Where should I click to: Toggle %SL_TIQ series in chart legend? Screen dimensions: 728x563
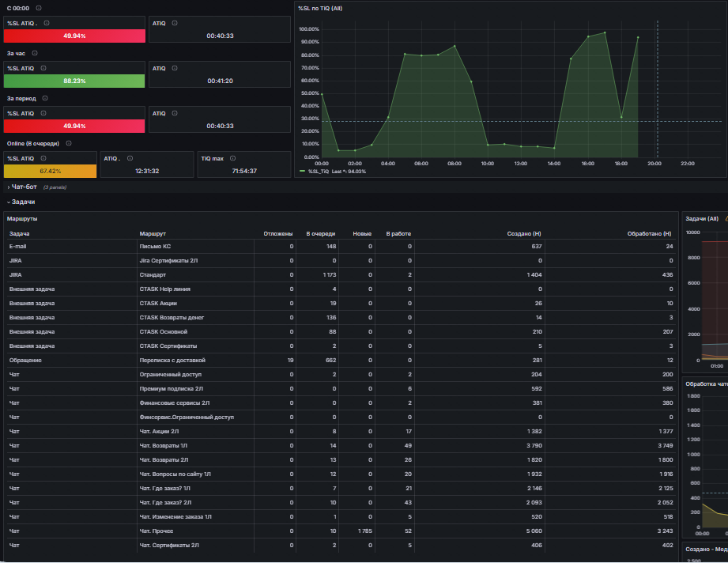[319, 172]
